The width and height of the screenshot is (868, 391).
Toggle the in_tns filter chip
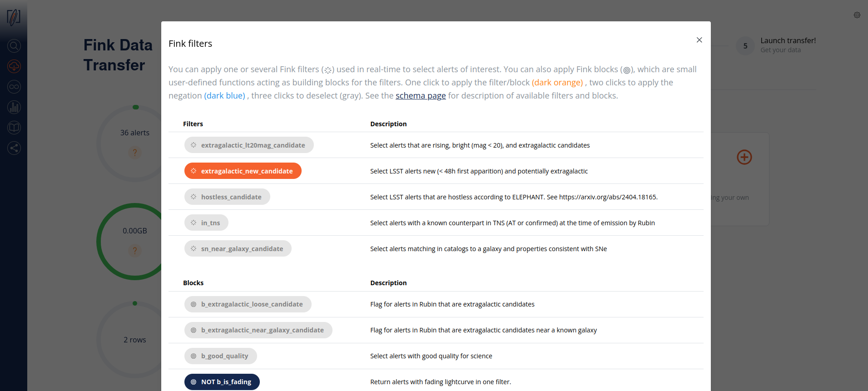[206, 223]
